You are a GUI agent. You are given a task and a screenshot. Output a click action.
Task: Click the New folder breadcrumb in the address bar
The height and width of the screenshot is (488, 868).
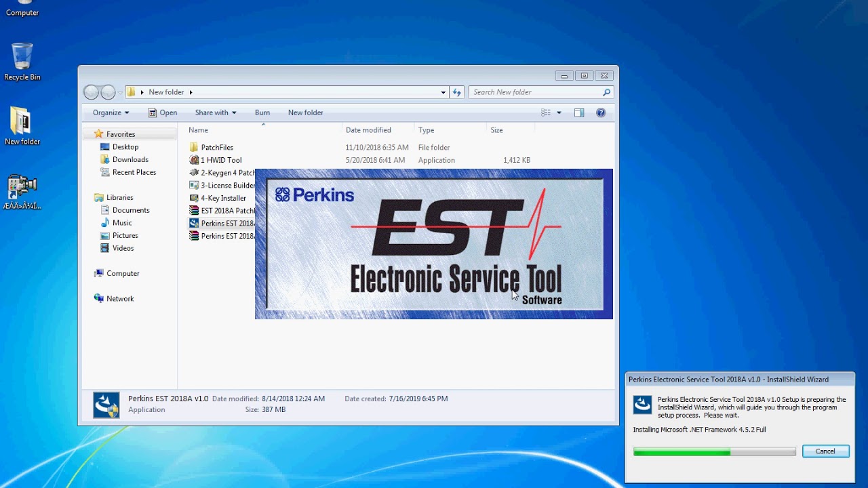[x=166, y=92]
